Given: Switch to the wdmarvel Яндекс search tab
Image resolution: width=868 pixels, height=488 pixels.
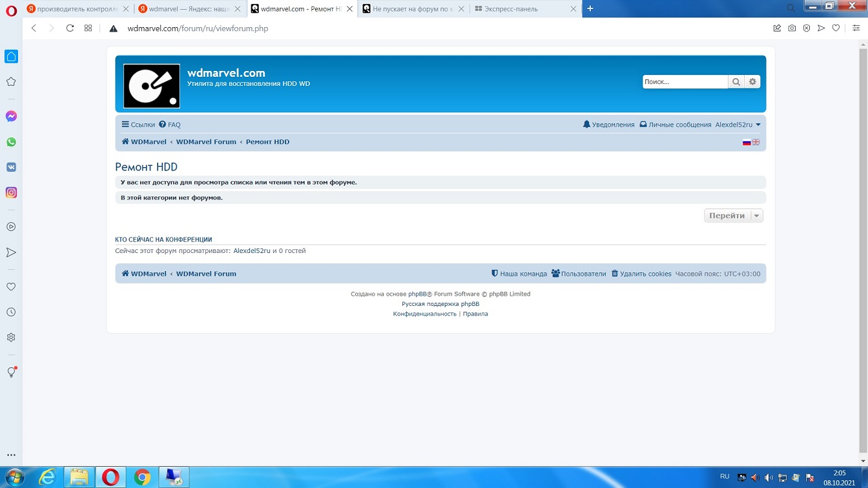Looking at the screenshot, I should click(x=189, y=9).
